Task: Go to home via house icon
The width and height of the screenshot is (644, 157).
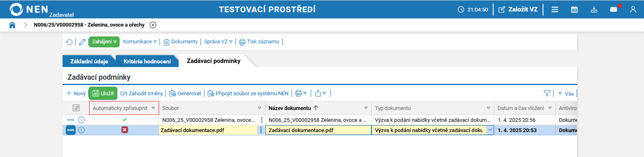Action: pos(12,25)
